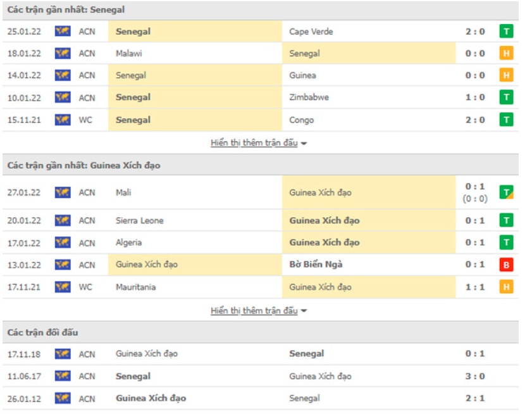Click the competition flag icon in the 15.11.21 WC row
The width and height of the screenshot is (532, 414).
(x=63, y=120)
